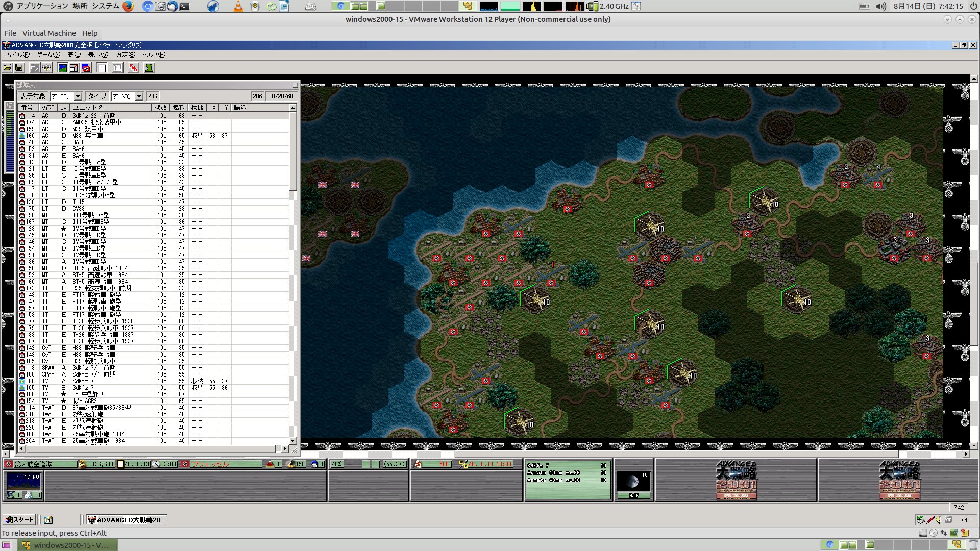980x551 pixels.
Task: Sort by the 機数 column header
Action: (x=161, y=108)
